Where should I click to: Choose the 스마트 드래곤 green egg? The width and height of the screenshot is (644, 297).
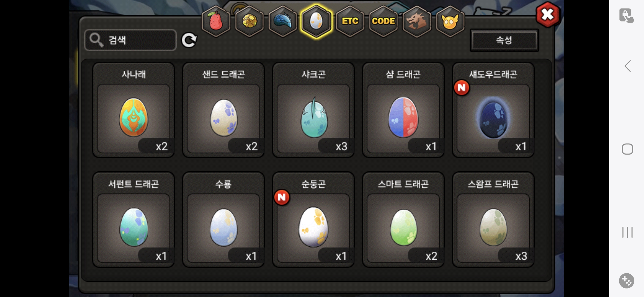(403, 219)
